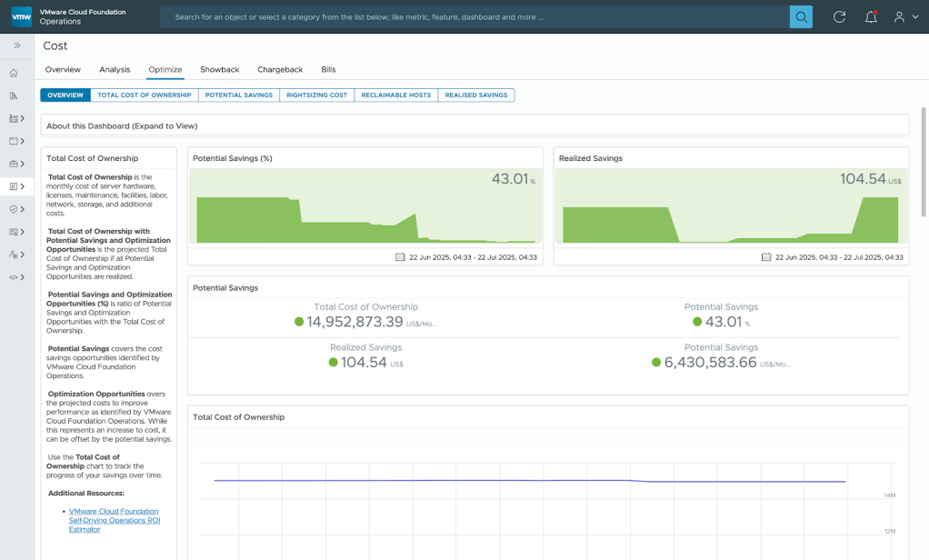Open RIGHTSIZING COST dashboard
The height and width of the screenshot is (560, 929).
pos(317,95)
